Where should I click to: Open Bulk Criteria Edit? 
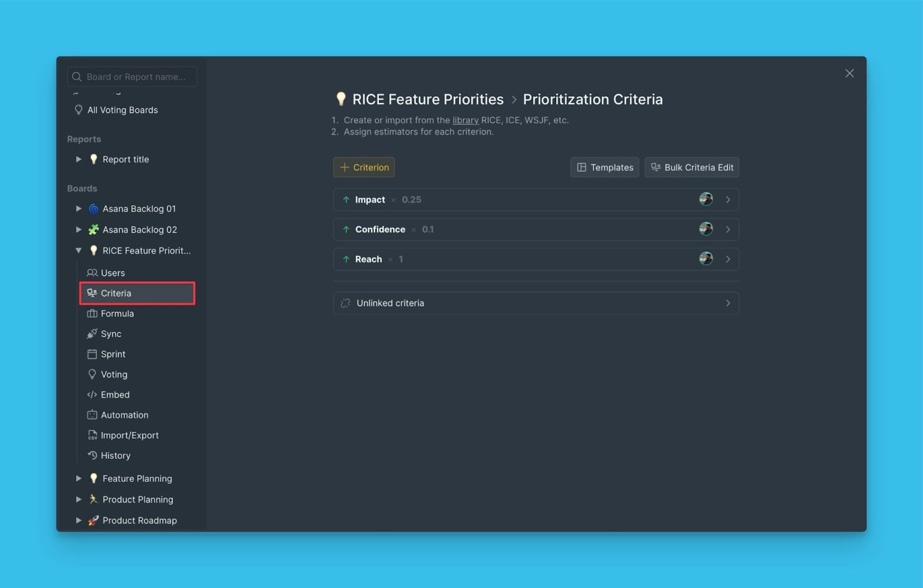692,167
